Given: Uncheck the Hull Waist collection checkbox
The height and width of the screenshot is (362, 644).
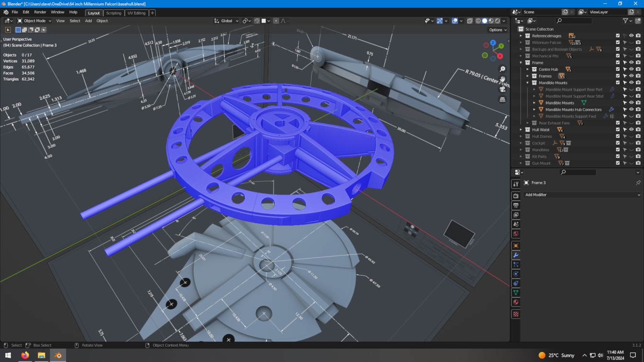Looking at the screenshot, I should point(618,130).
